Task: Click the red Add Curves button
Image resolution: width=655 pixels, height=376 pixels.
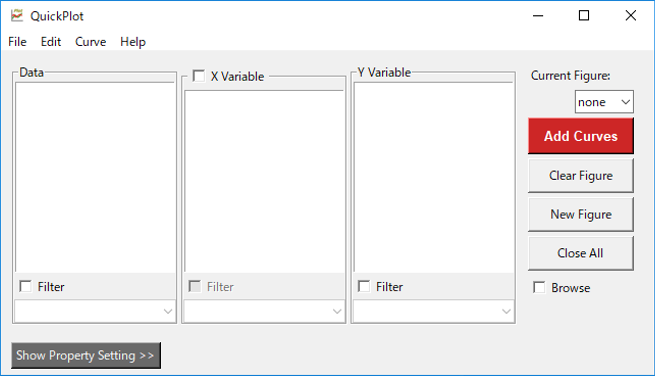Action: coord(581,136)
